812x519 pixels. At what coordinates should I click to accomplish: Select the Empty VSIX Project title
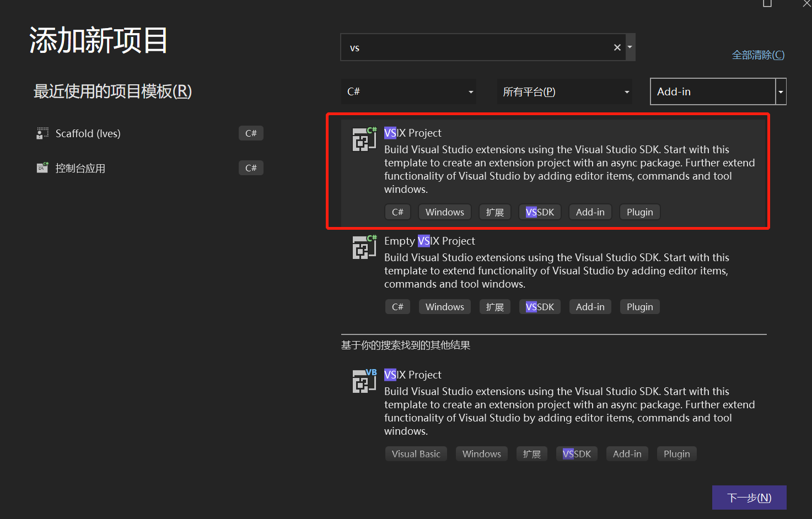429,241
